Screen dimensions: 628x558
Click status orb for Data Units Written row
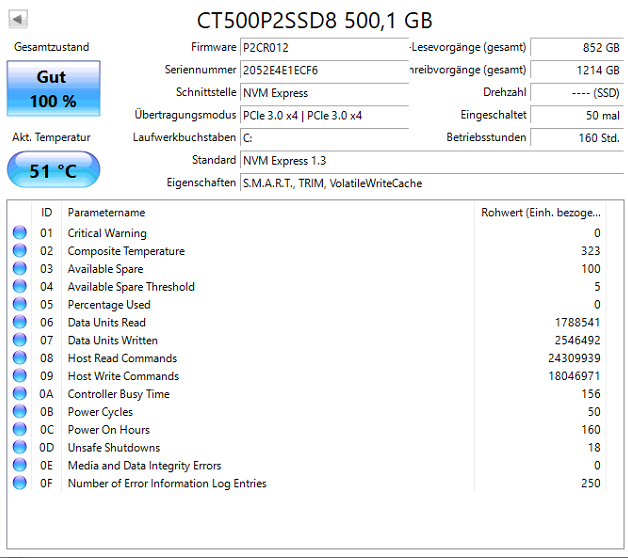click(x=20, y=340)
